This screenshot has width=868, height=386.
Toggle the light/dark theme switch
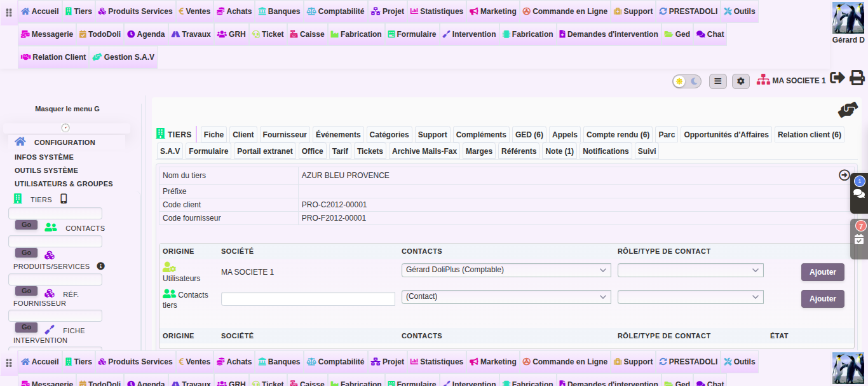687,81
